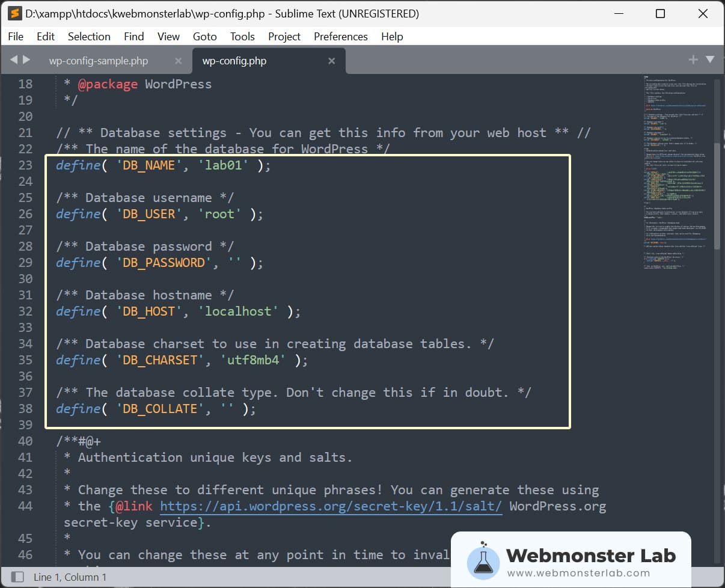The width and height of the screenshot is (725, 588).
Task: Open the File menu
Action: 16,37
